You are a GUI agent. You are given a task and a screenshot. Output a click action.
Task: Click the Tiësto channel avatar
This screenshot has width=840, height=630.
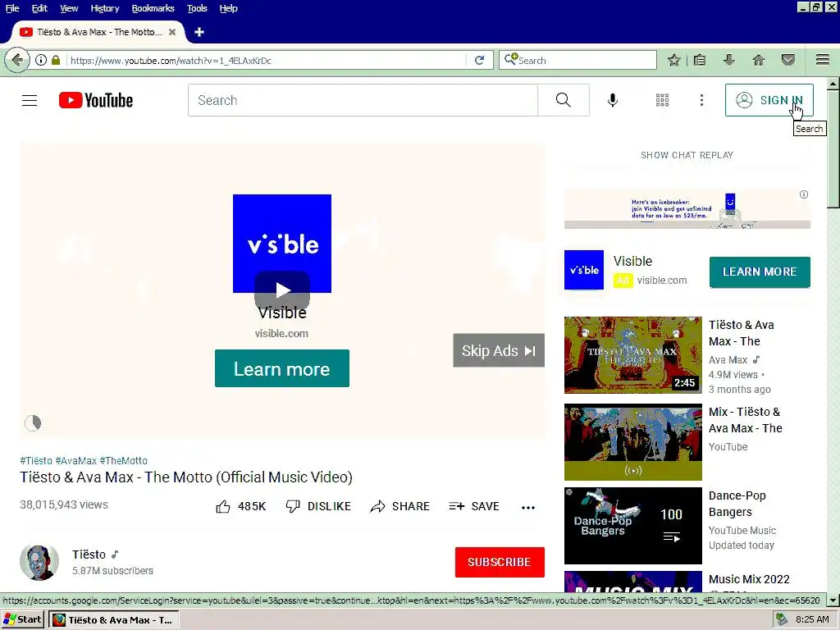tap(39, 563)
